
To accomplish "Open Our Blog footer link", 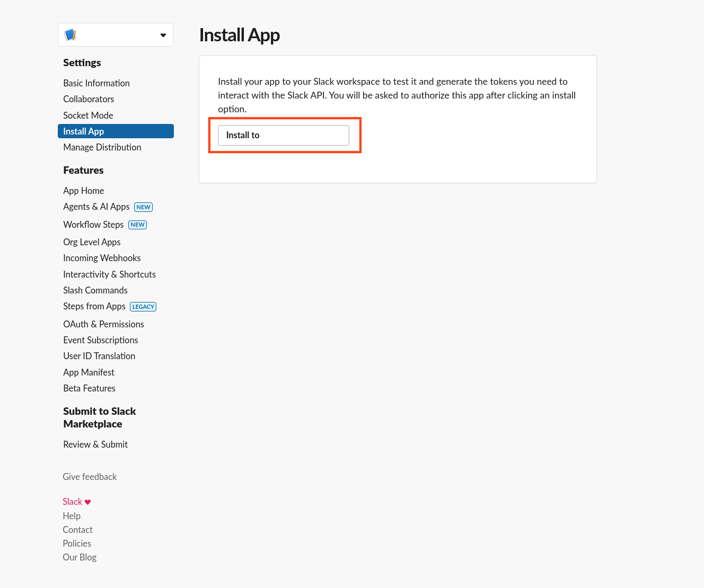I will pos(80,557).
